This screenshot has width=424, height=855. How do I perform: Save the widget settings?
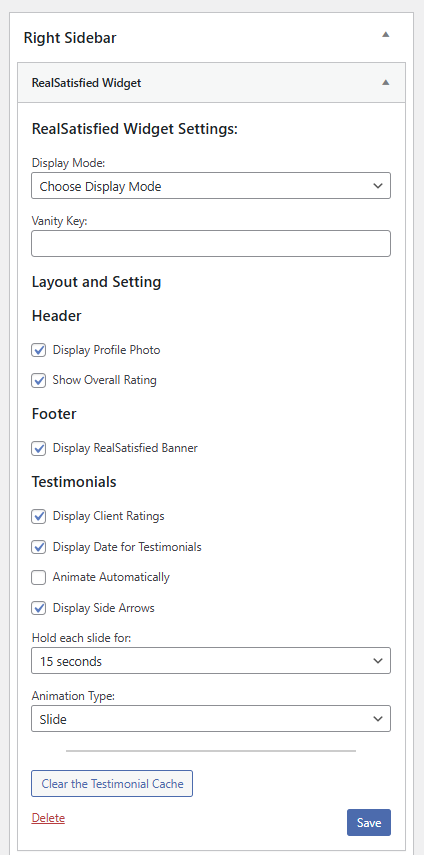[x=369, y=823]
